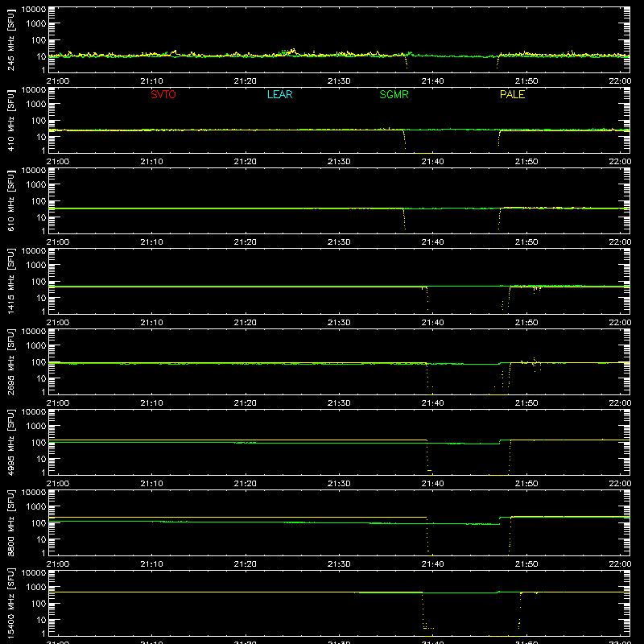This screenshot has height=644, width=644.
Task: Click 21:50 tick below the 610 MHz panel
Action: pos(526,242)
